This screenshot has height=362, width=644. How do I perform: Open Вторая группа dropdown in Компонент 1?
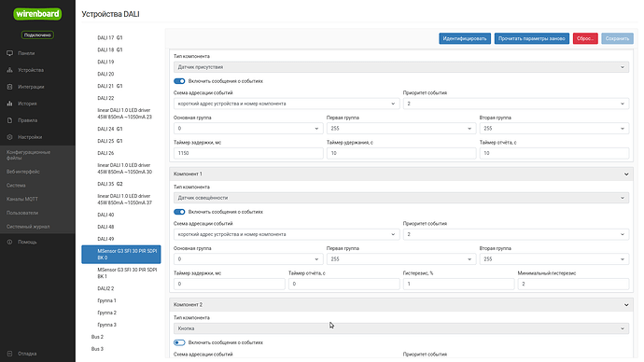point(553,259)
